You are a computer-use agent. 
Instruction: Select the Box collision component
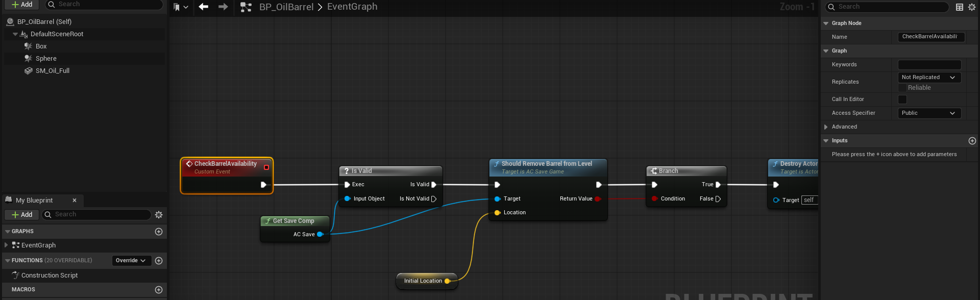[x=41, y=46]
